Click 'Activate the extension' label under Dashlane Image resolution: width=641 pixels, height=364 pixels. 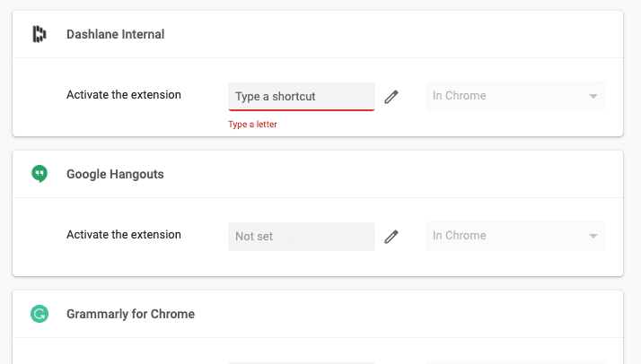pyautogui.click(x=124, y=94)
